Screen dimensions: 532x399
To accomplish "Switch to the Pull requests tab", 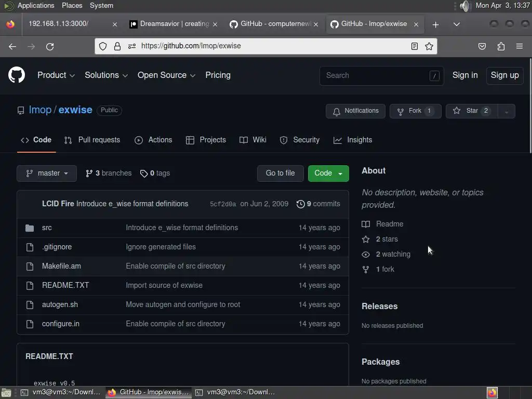I will 92,140.
